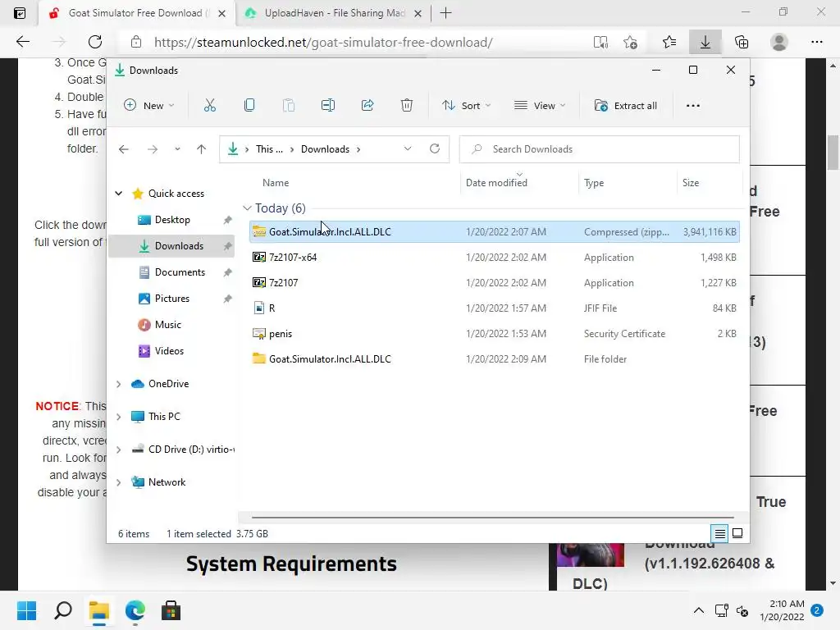Expand address bar previous locations dropdown
The image size is (840, 630).
pyautogui.click(x=408, y=148)
